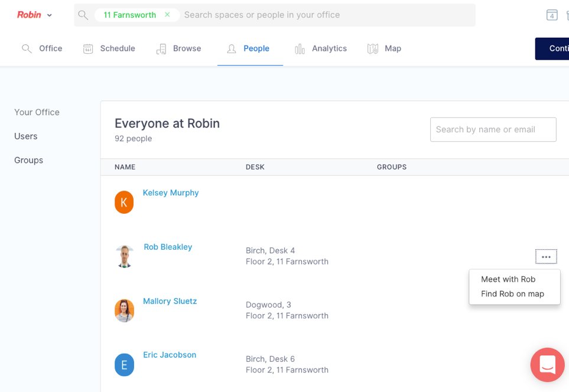Select Users in the sidebar

[25, 136]
